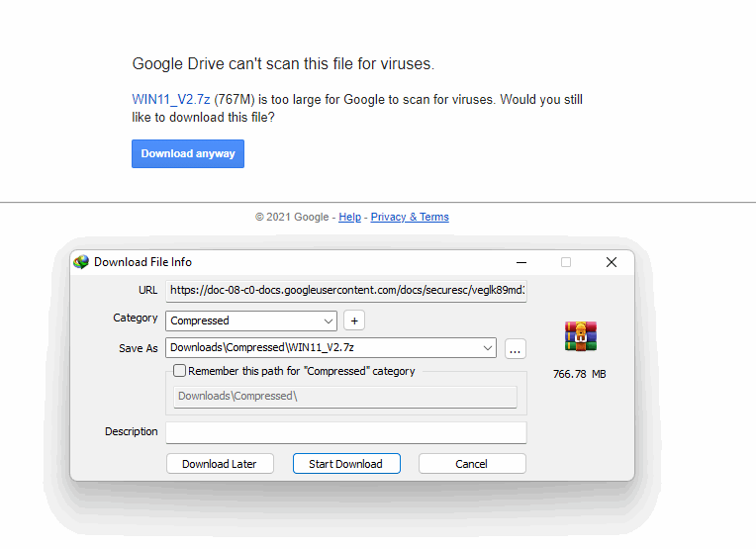The image size is (756, 549).
Task: Click the Download File Info title text
Action: [142, 262]
